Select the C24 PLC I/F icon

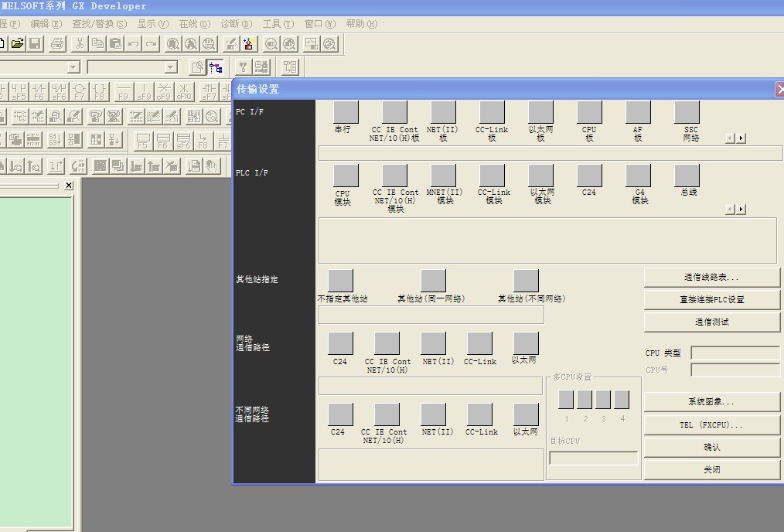[x=589, y=176]
